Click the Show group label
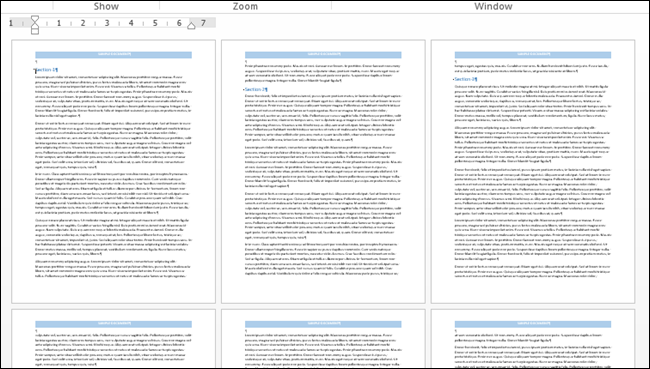The width and height of the screenshot is (650, 369). 106,6
